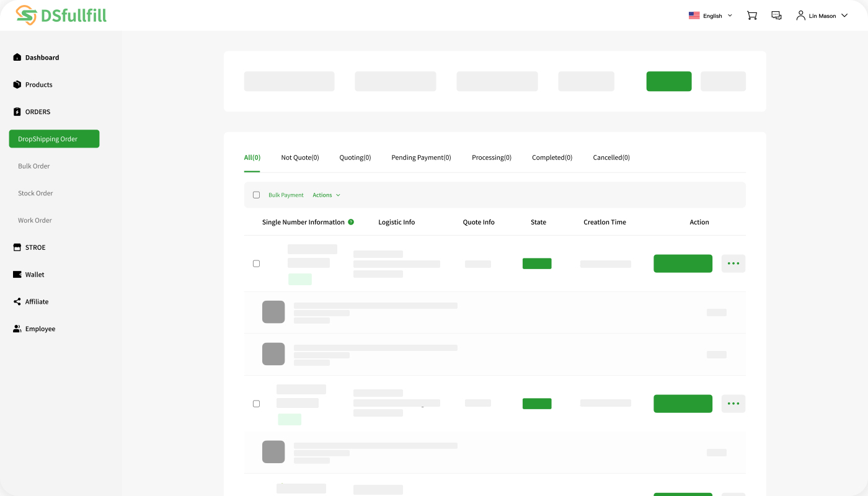Screen dimensions: 868x496
Task: Open the chat messages icon
Action: coord(776,15)
